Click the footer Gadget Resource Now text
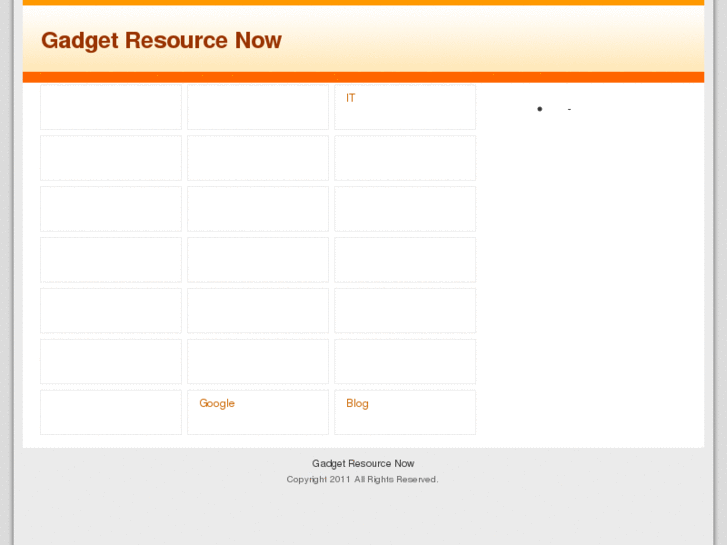 [363, 463]
